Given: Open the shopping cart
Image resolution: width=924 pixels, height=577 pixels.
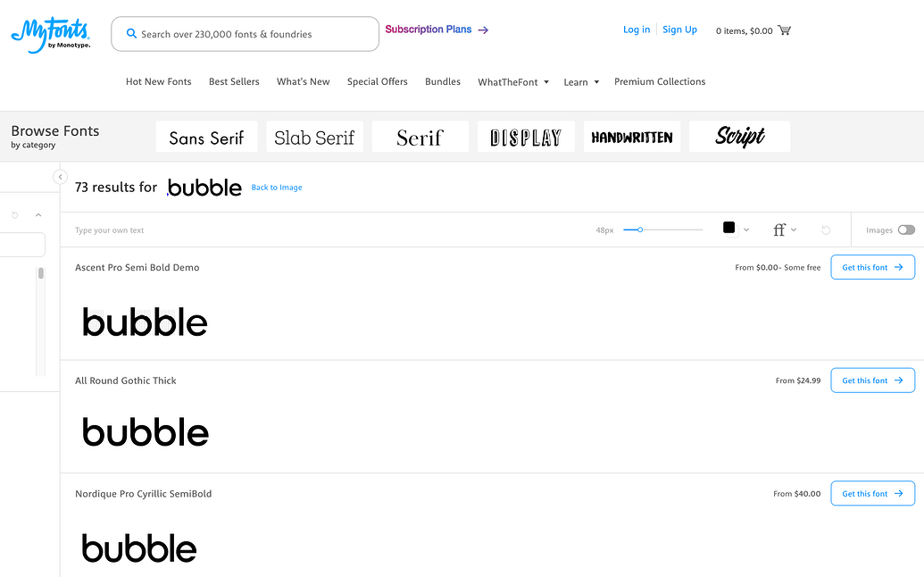Looking at the screenshot, I should point(784,29).
